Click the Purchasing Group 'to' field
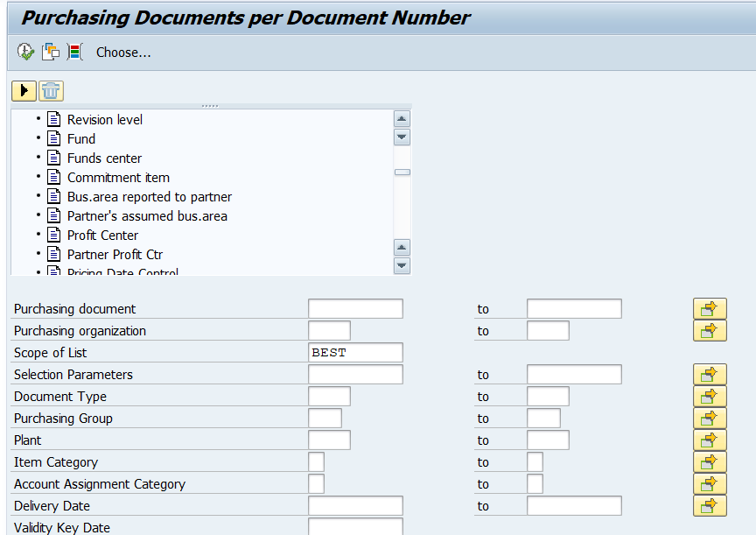The height and width of the screenshot is (535, 756). 543,419
